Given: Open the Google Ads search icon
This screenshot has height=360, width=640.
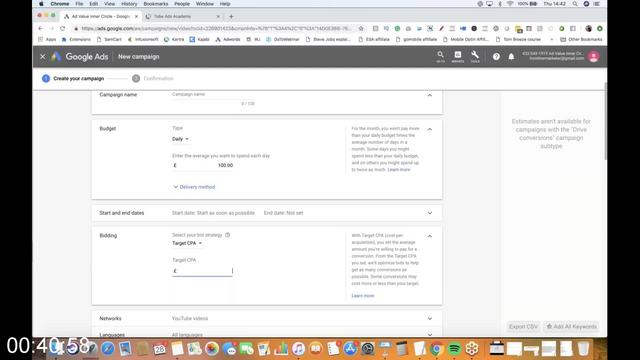Looking at the screenshot, I should point(440,56).
